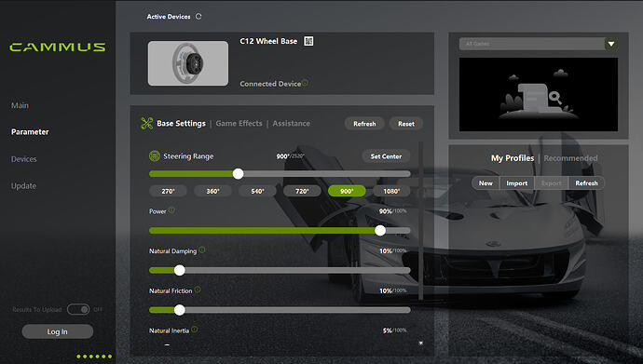Click the Refresh button in Base Settings
This screenshot has width=643, height=364.
point(364,124)
